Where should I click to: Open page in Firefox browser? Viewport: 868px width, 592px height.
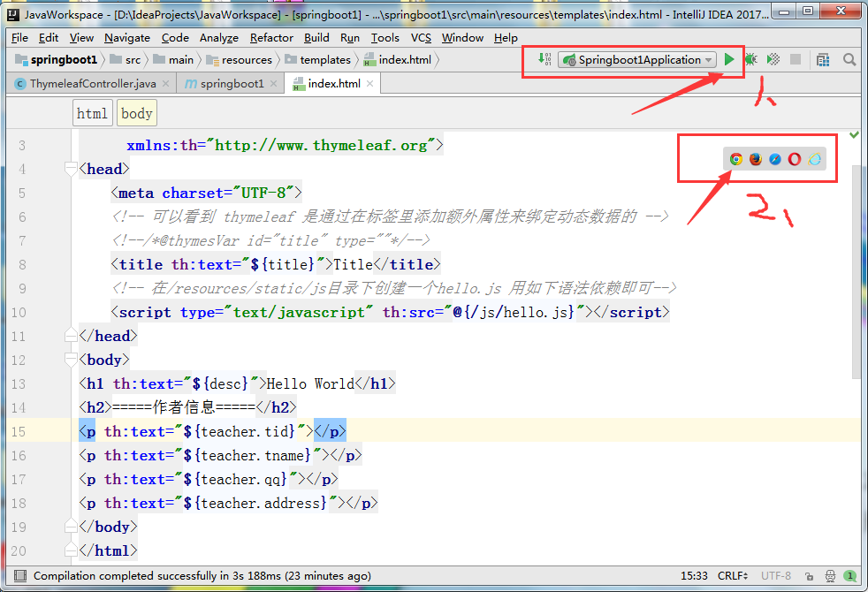(756, 159)
